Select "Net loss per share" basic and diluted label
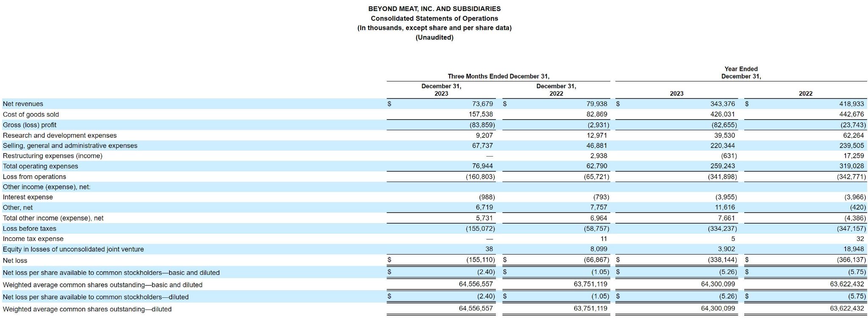Screen dimensions: 868x322 (x=111, y=273)
